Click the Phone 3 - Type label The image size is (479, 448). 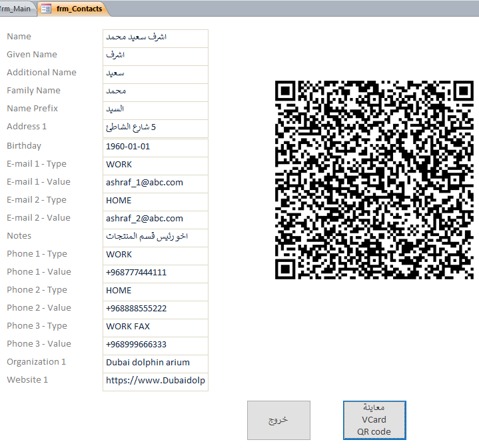(37, 326)
